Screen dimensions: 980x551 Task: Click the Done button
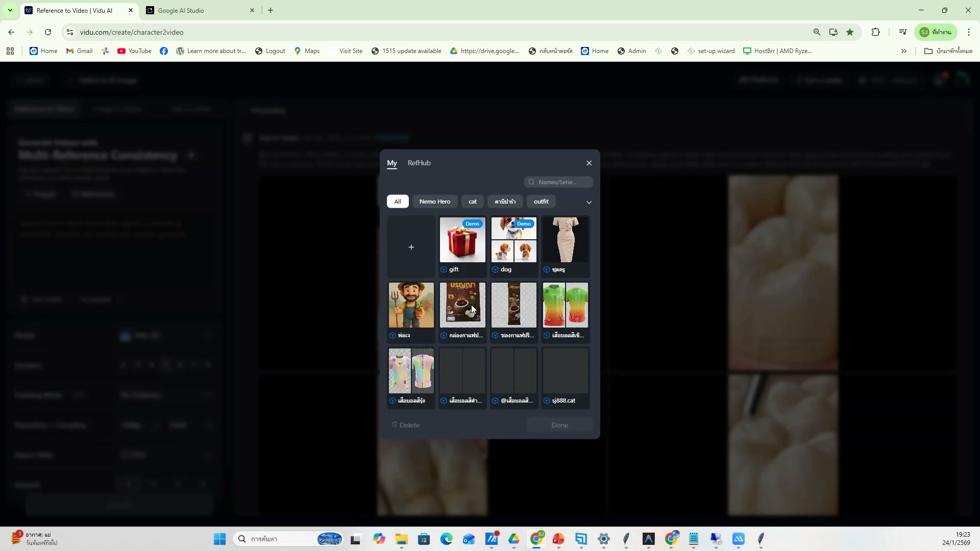(x=559, y=425)
